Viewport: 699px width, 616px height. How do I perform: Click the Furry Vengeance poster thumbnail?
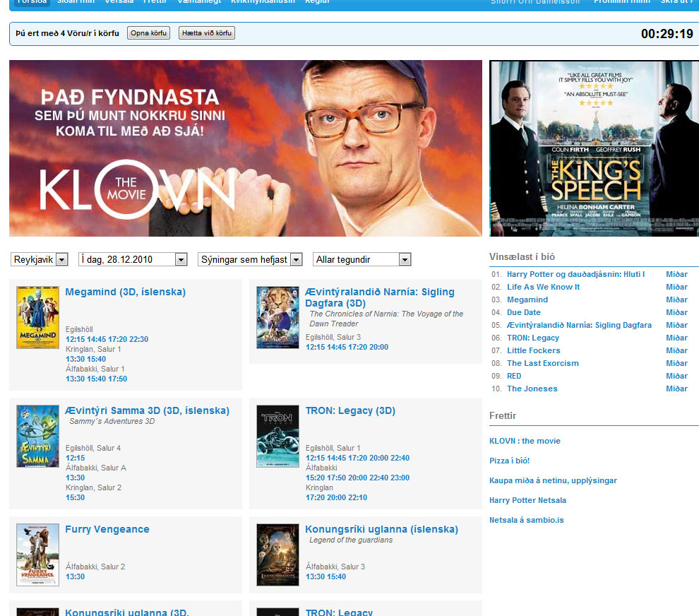(37, 555)
